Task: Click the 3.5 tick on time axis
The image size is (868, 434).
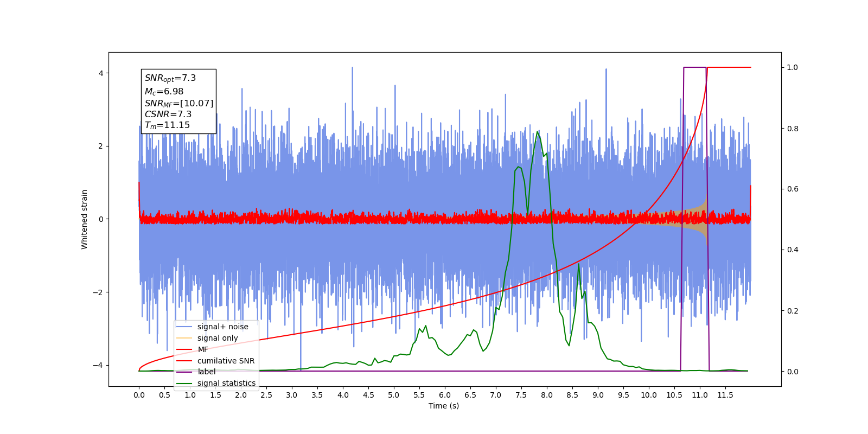Action: 317,395
